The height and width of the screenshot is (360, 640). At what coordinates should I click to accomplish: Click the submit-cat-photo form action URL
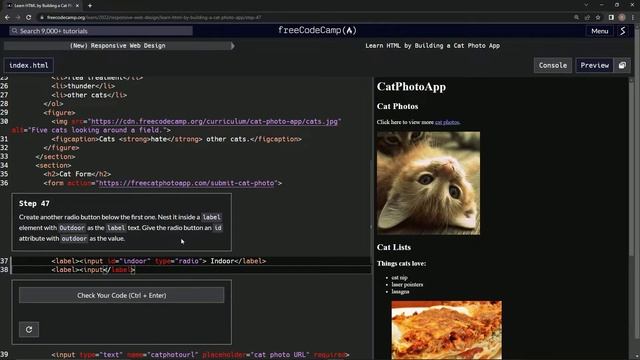(187, 183)
